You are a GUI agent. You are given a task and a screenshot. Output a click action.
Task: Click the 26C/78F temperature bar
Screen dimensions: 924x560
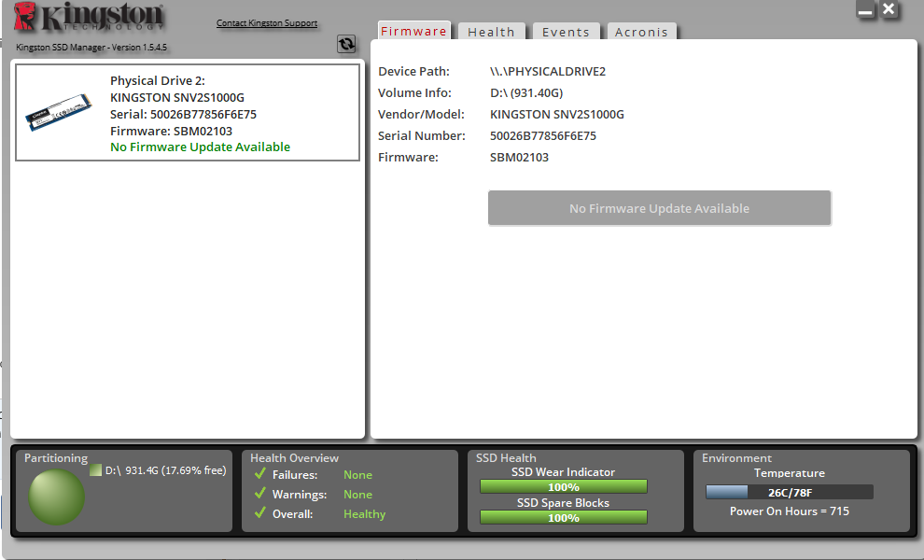pos(790,492)
